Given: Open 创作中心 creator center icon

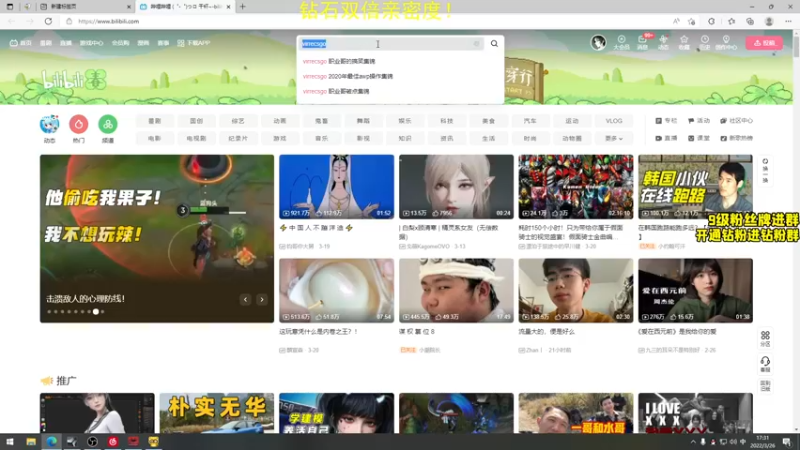Looking at the screenshot, I should pyautogui.click(x=726, y=42).
